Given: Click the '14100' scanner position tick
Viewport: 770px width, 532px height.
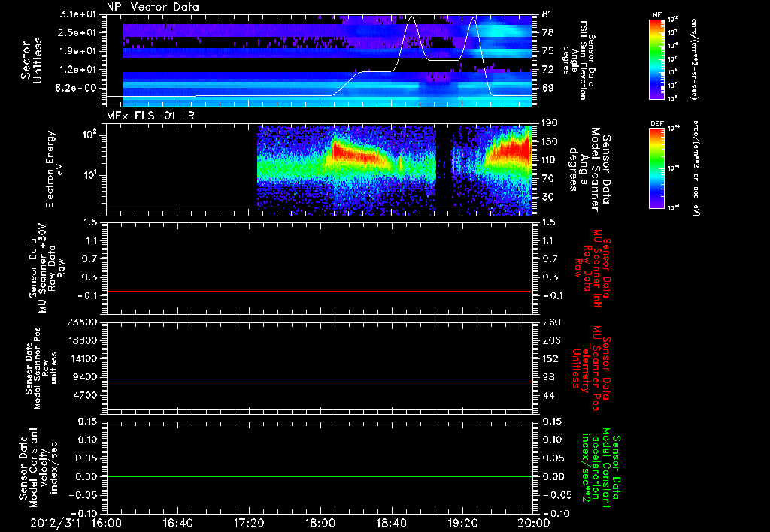Looking at the screenshot, I should 81,358.
